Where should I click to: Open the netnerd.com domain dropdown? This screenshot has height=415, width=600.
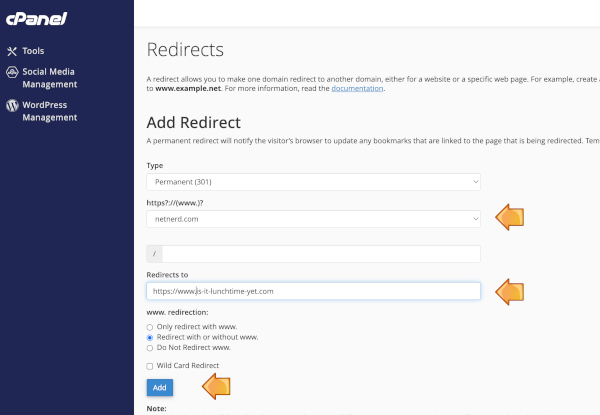click(313, 219)
